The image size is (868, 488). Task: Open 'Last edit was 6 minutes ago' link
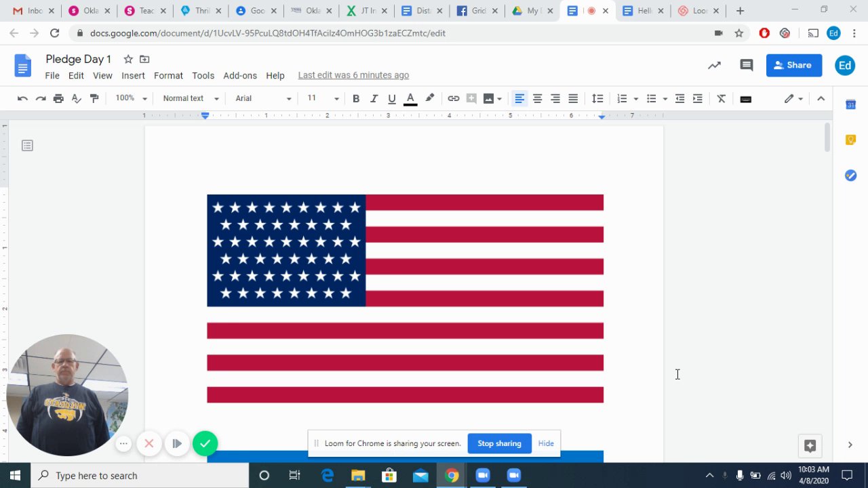[353, 75]
